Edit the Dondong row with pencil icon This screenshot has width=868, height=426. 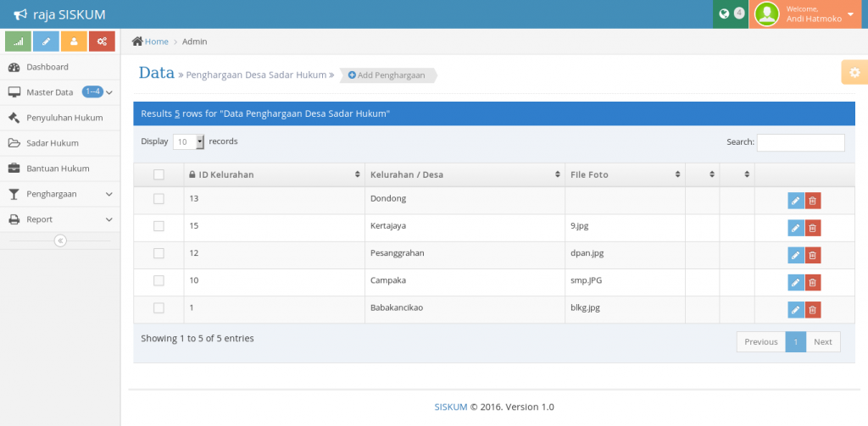coord(795,201)
